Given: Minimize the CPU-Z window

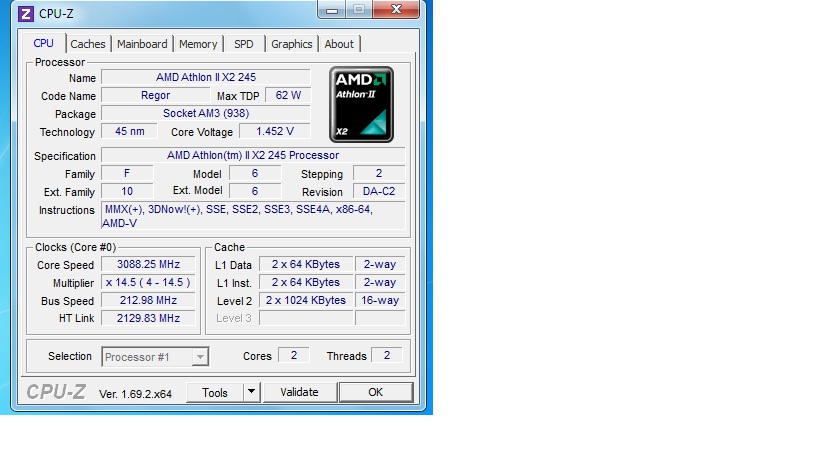Looking at the screenshot, I should pos(332,10).
